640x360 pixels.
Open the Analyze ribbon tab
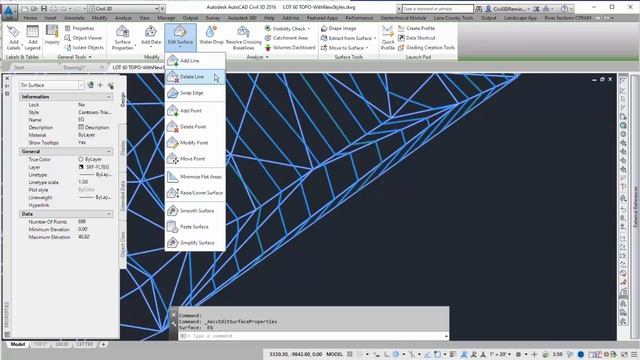point(123,18)
